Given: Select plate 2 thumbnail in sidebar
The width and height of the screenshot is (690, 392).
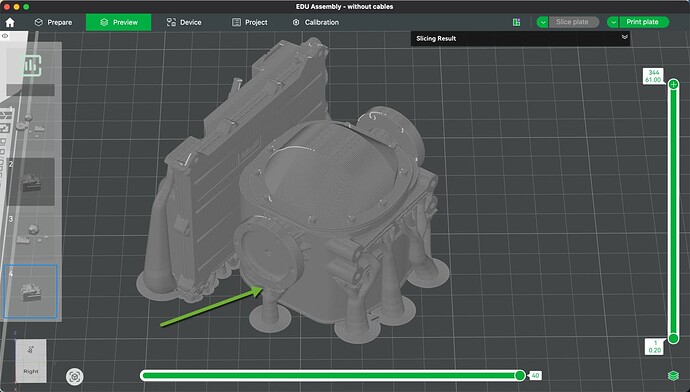Looking at the screenshot, I should [x=31, y=182].
